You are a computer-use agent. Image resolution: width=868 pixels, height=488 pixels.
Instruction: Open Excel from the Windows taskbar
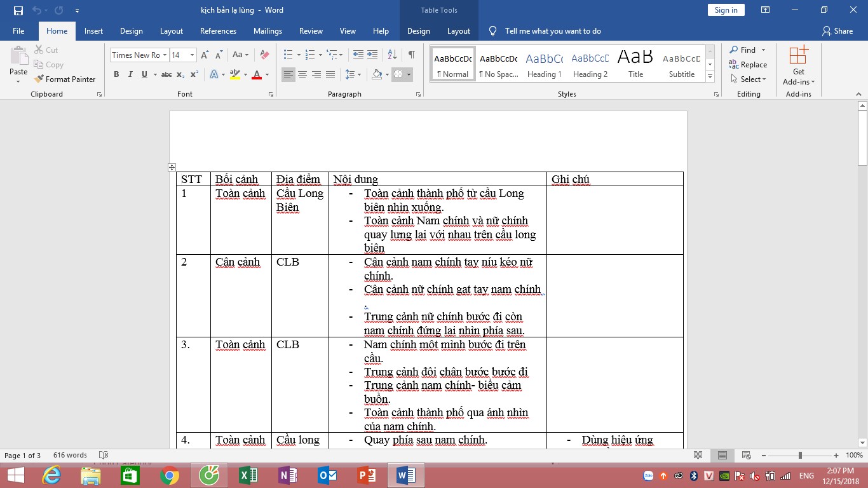(x=247, y=475)
